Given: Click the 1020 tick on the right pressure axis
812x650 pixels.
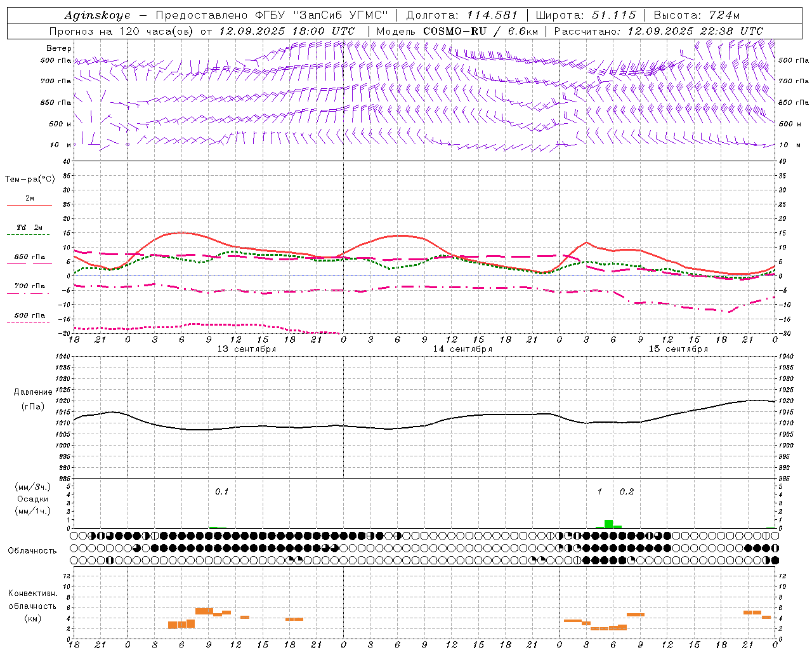Looking at the screenshot, I should tap(785, 401).
